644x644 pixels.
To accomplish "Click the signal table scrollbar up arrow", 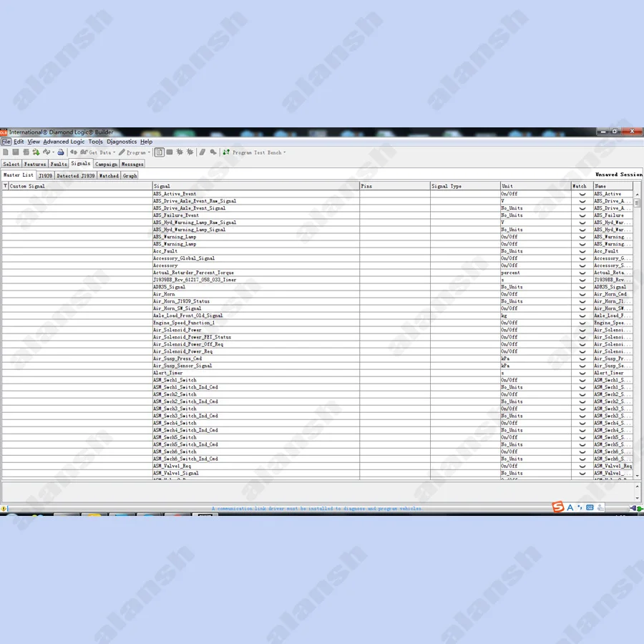I will pos(638,194).
